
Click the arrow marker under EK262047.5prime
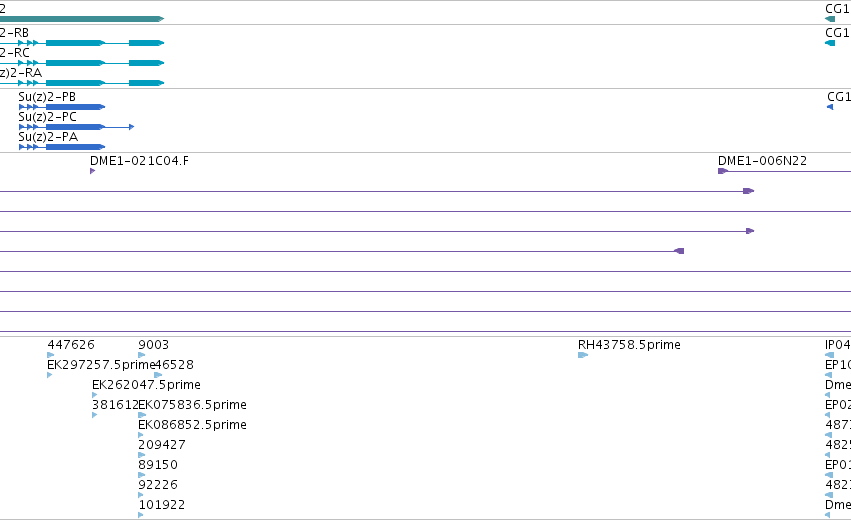pos(95,395)
